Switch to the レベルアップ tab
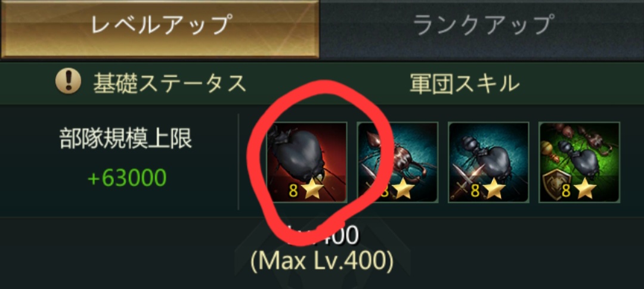Image resolution: width=644 pixels, height=289 pixels. (159, 29)
